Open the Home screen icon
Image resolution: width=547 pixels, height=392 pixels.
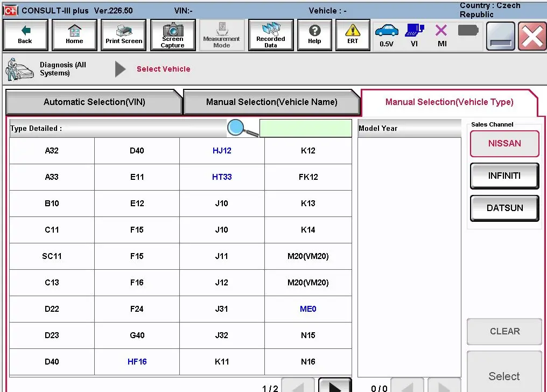(x=74, y=34)
